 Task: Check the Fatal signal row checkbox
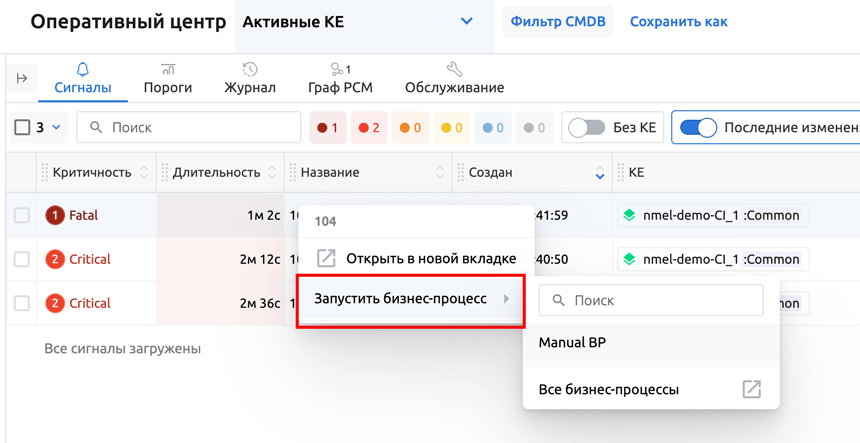(22, 215)
